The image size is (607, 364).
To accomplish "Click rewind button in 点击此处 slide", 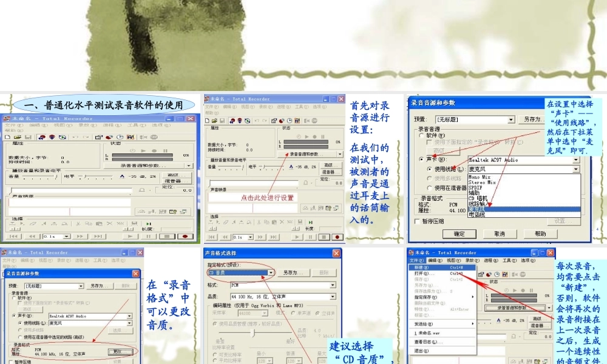I will pos(225,237).
